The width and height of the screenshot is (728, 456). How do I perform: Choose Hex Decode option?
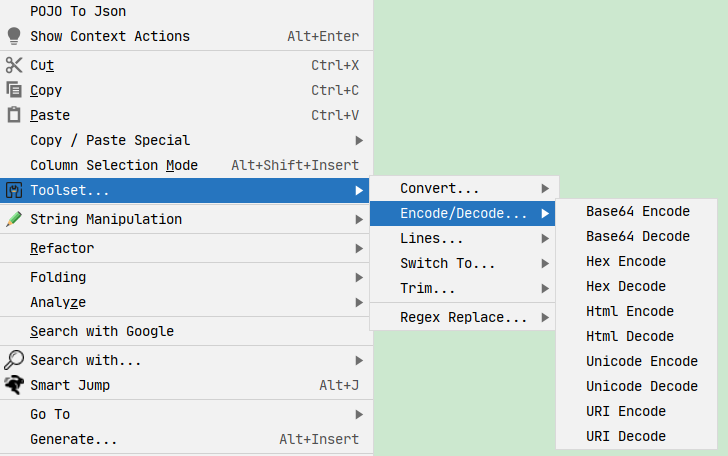(626, 286)
